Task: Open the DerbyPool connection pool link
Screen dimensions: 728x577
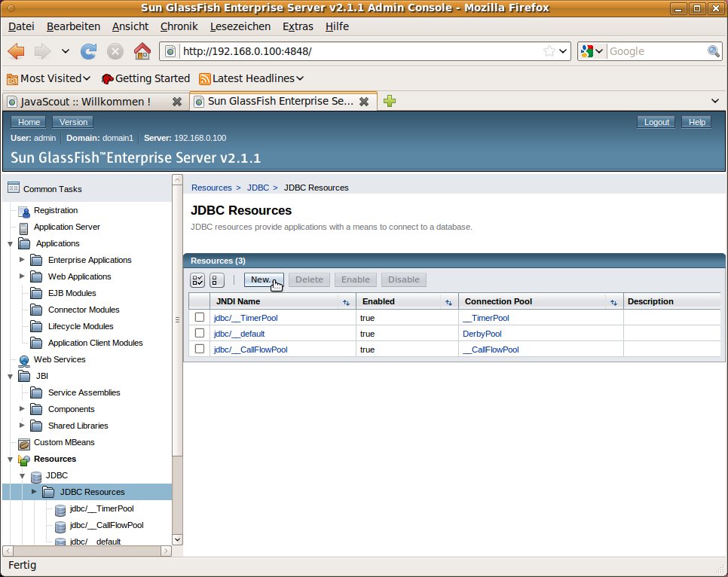Action: click(482, 334)
